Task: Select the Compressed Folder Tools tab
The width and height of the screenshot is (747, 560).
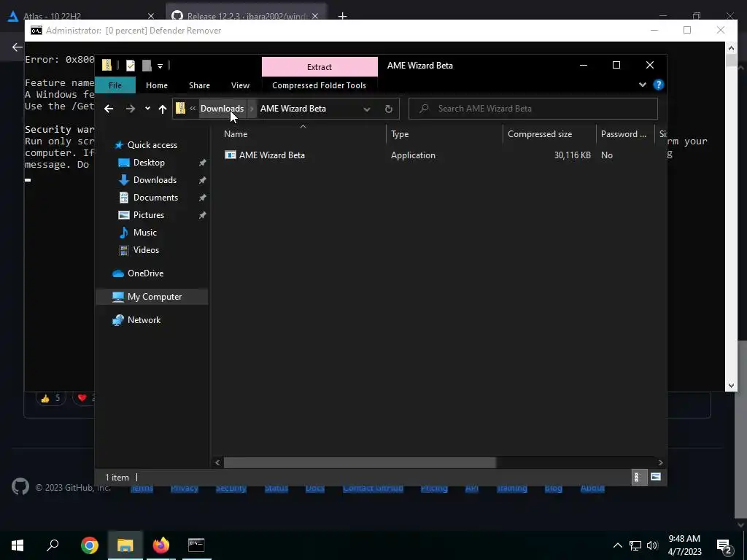Action: pyautogui.click(x=320, y=85)
